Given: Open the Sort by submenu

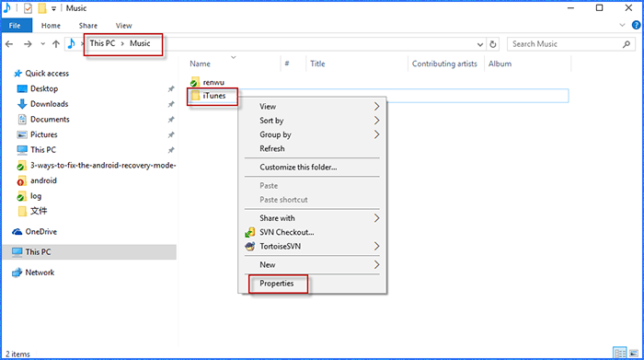Looking at the screenshot, I should 312,121.
